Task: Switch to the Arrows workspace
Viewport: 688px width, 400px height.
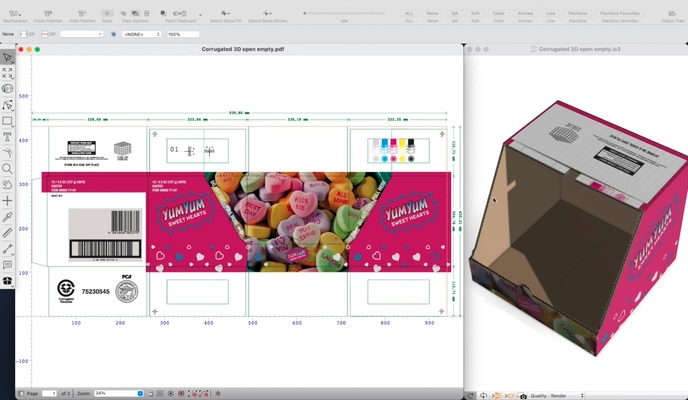Action: pyautogui.click(x=525, y=13)
